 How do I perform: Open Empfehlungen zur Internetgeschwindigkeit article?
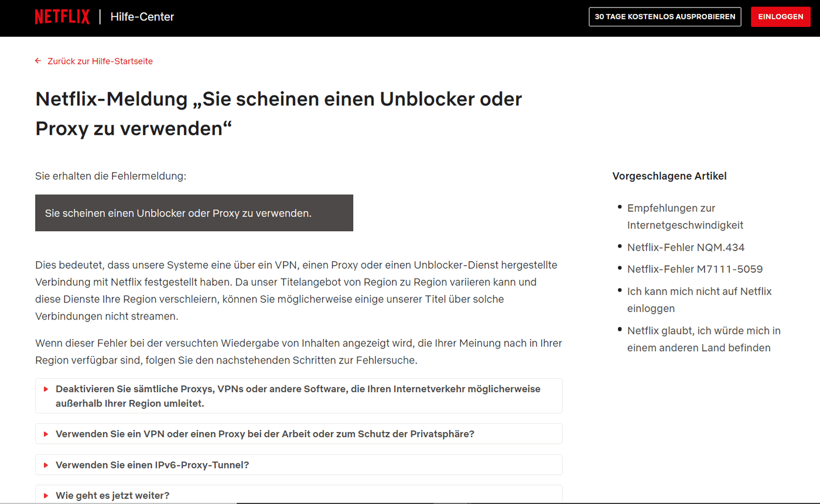pyautogui.click(x=685, y=217)
